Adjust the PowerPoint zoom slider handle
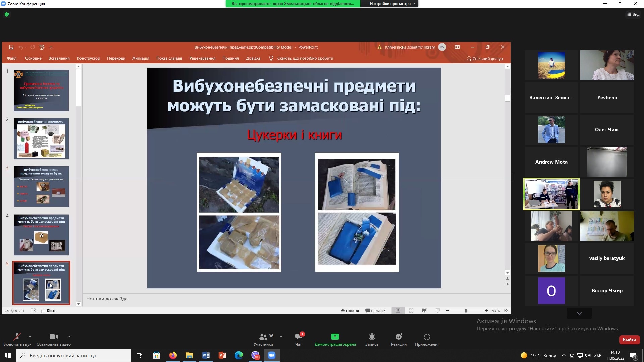The height and width of the screenshot is (362, 644). pos(466,311)
